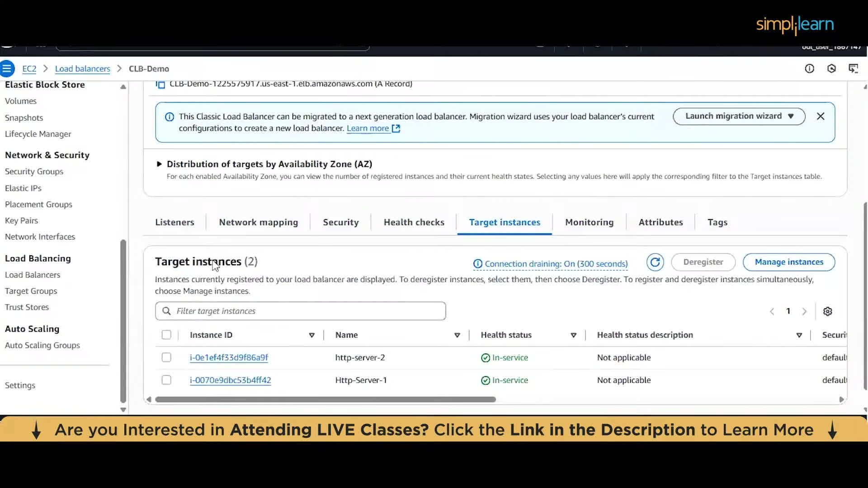Check the i-0e1ef4f33d9f86a9f instance row
Image resolution: width=868 pixels, height=488 pixels.
(166, 357)
